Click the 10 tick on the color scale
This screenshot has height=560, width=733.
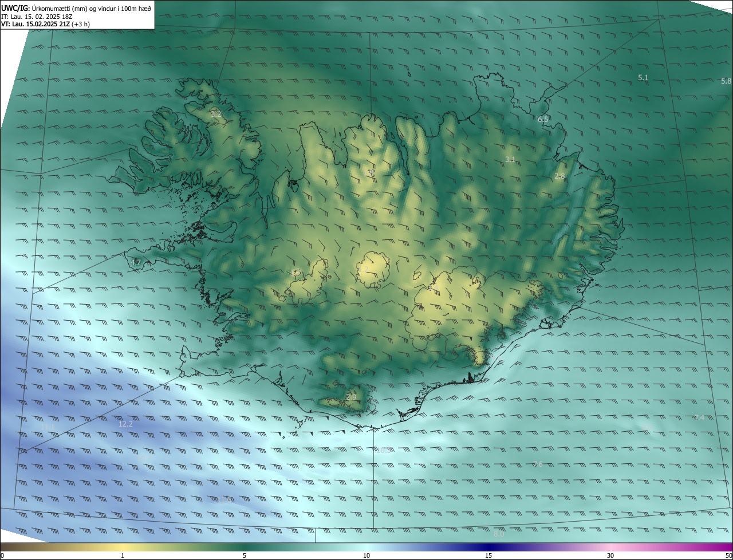coord(366,555)
